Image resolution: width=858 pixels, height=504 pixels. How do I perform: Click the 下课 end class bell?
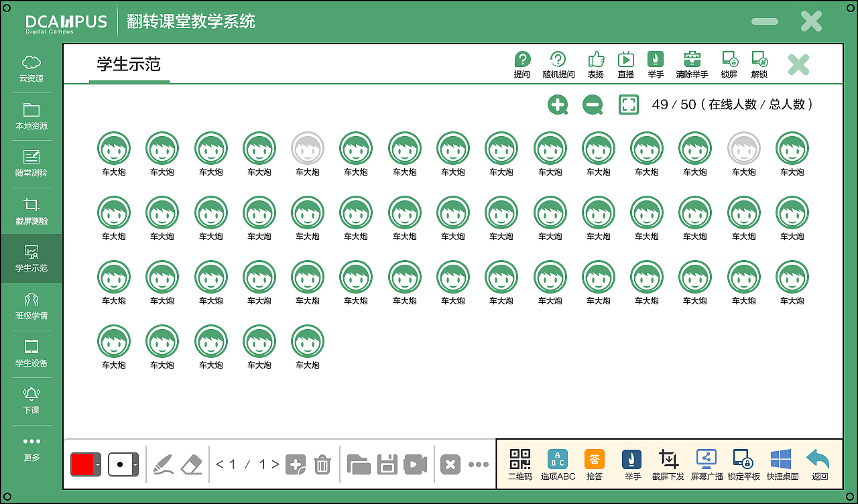[32, 401]
